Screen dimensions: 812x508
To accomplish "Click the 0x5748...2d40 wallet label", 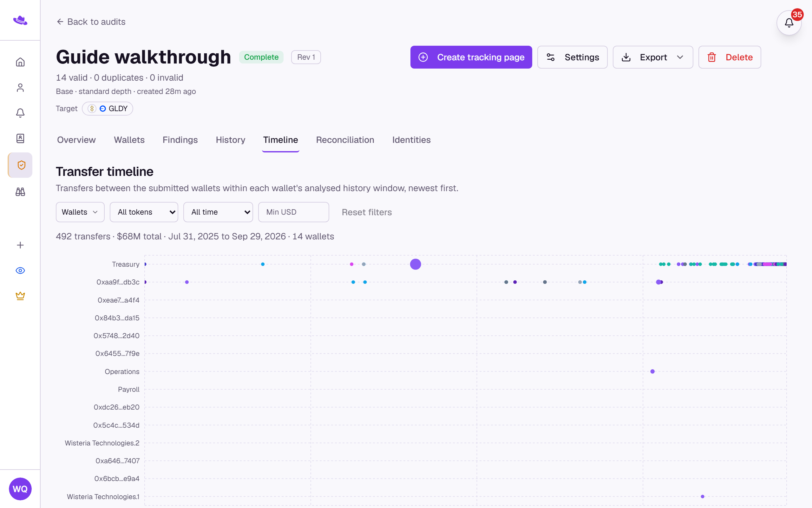I will tap(116, 336).
